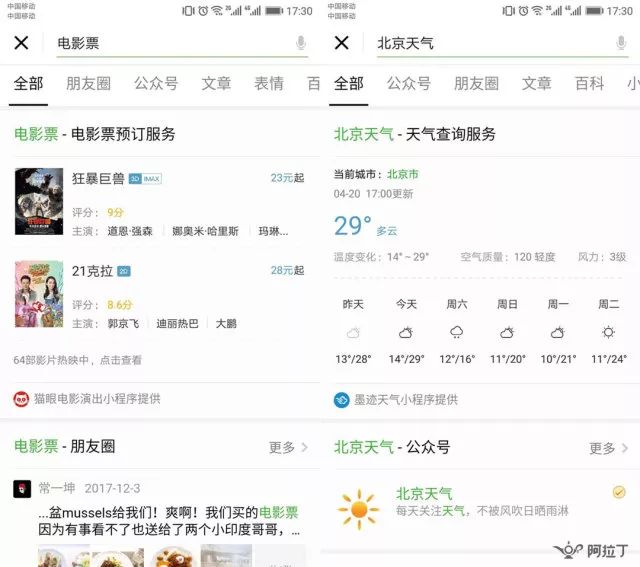
Task: Select the 表情 tab in 电影票 search
Action: pyautogui.click(x=269, y=84)
